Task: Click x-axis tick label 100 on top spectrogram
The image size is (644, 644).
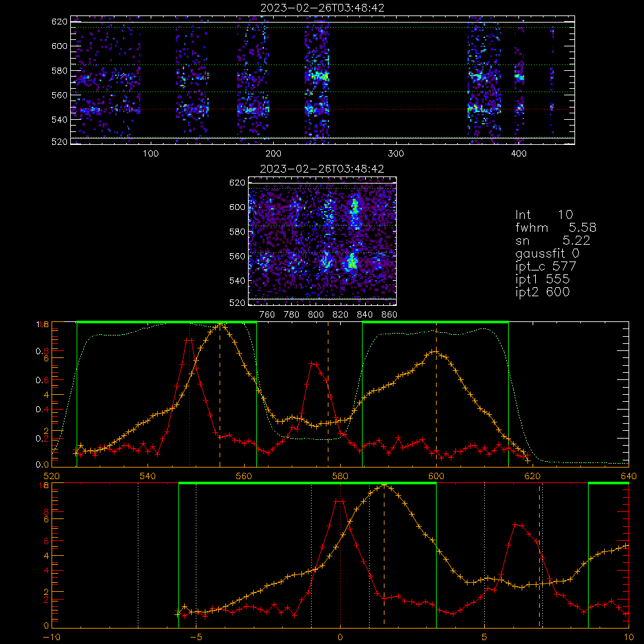Action: pos(150,154)
